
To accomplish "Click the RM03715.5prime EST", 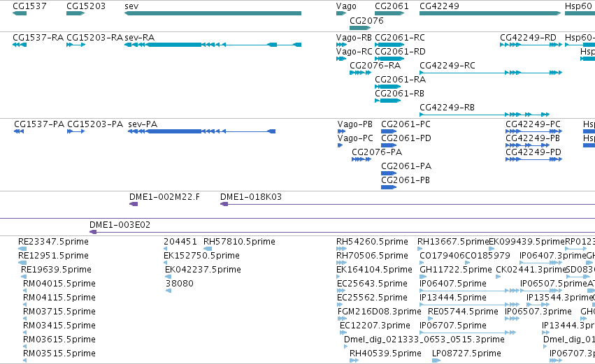I will coord(24,319).
